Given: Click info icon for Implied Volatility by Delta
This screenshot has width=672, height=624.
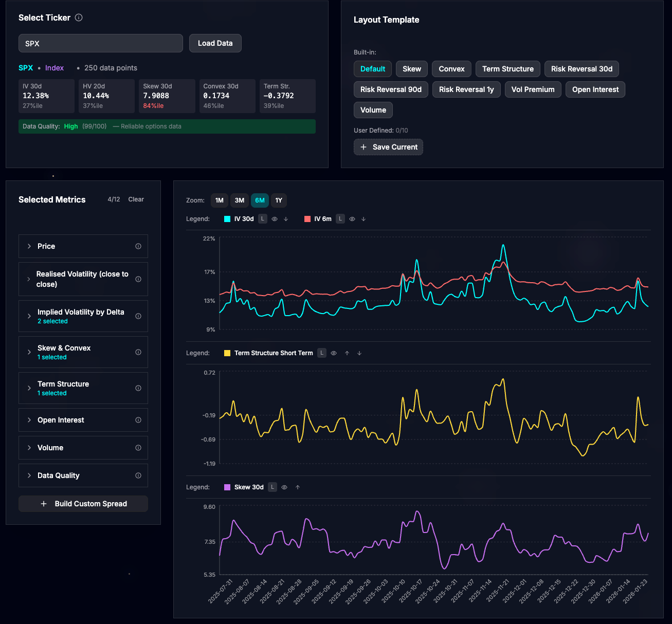Looking at the screenshot, I should (138, 316).
